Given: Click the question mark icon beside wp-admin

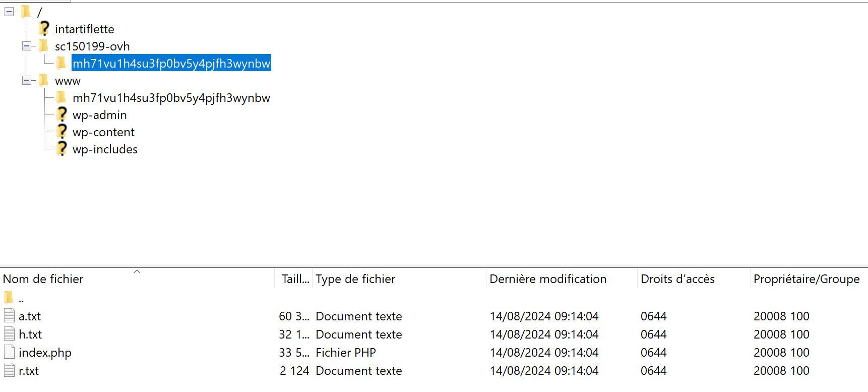Looking at the screenshot, I should pos(61,115).
